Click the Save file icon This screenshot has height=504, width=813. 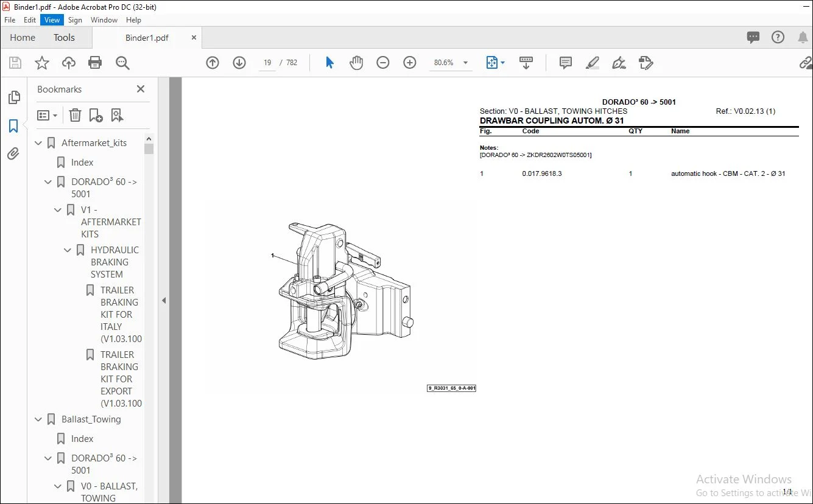[15, 63]
